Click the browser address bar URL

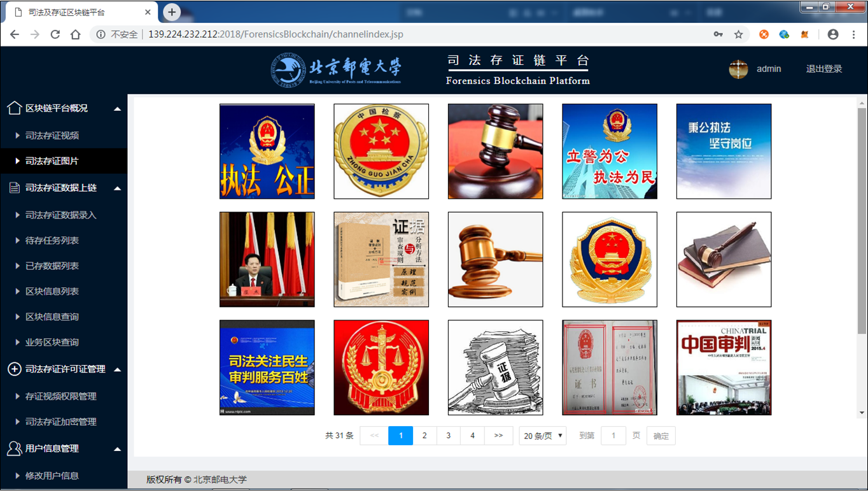coord(276,34)
